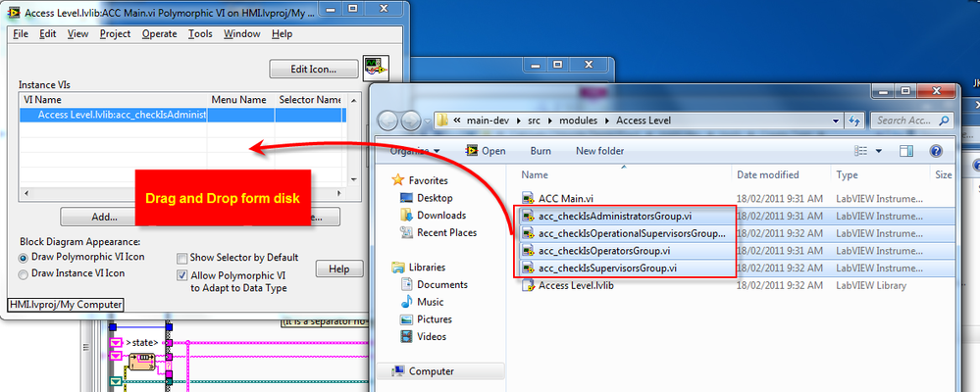
Task: Click the Help button in dialog
Action: (338, 269)
